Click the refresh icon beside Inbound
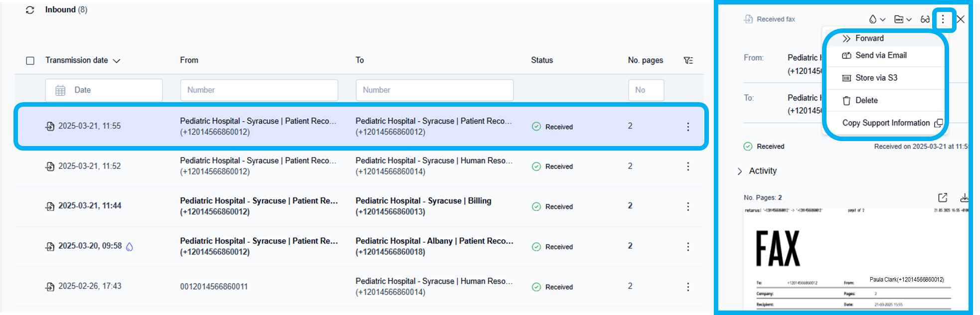980x315 pixels. pos(30,10)
